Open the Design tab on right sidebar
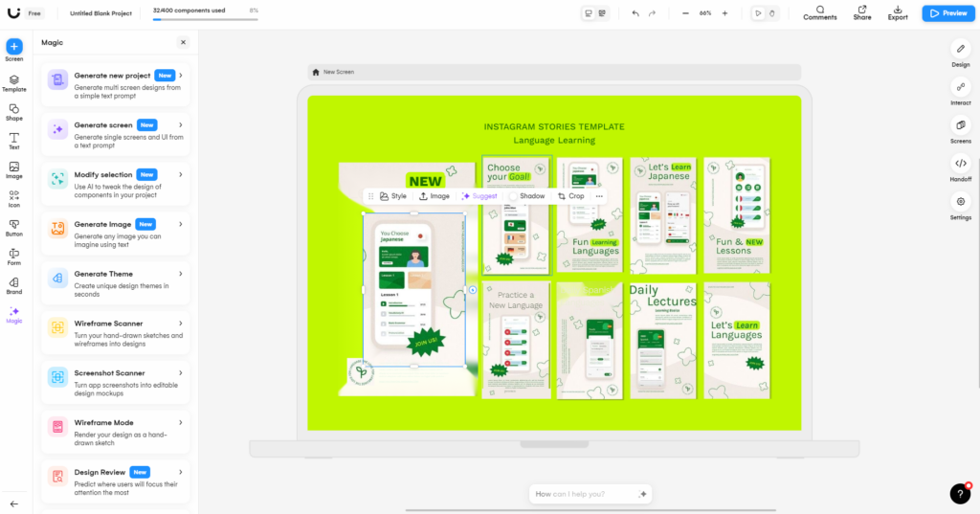 (960, 53)
